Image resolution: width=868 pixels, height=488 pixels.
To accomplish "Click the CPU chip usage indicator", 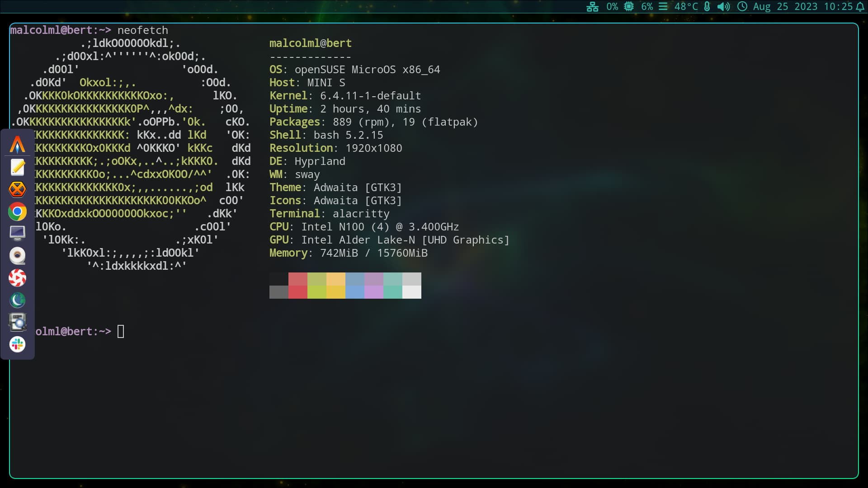I will coord(628,7).
